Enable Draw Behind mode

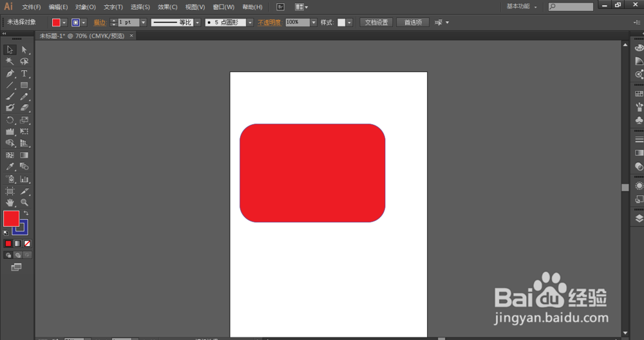17,255
